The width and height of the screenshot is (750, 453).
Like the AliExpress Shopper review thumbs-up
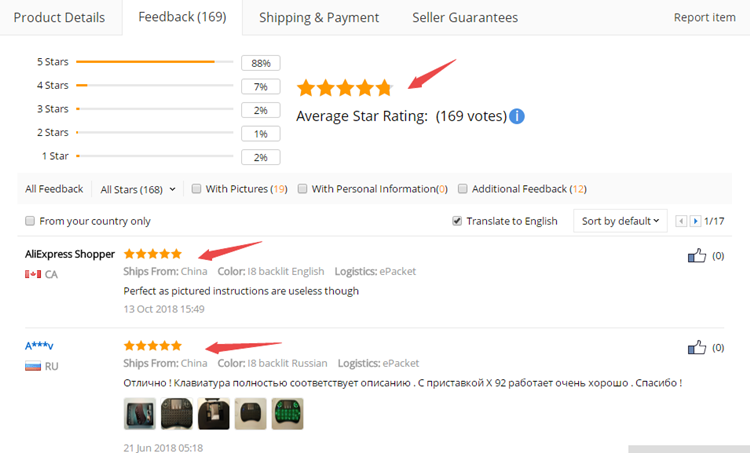tap(697, 256)
